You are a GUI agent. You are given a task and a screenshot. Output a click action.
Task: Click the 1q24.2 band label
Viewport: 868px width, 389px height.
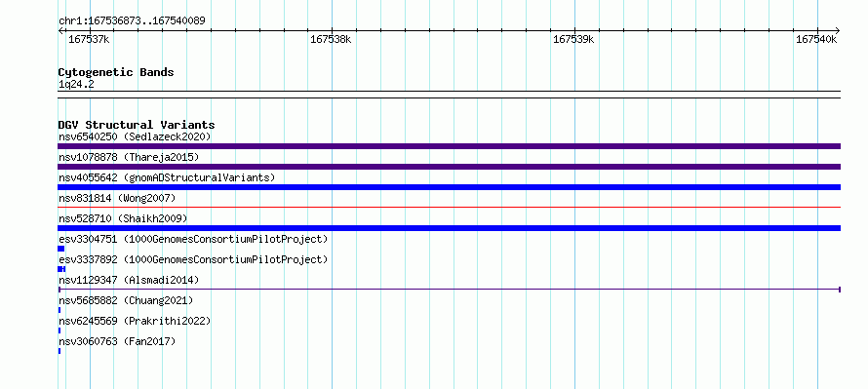click(x=76, y=85)
